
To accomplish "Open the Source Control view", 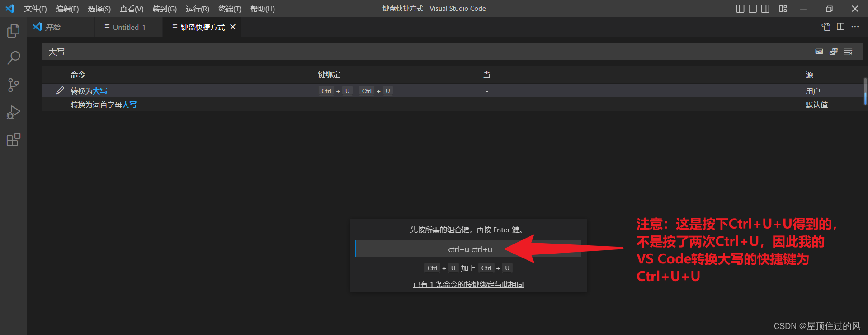I will 14,85.
